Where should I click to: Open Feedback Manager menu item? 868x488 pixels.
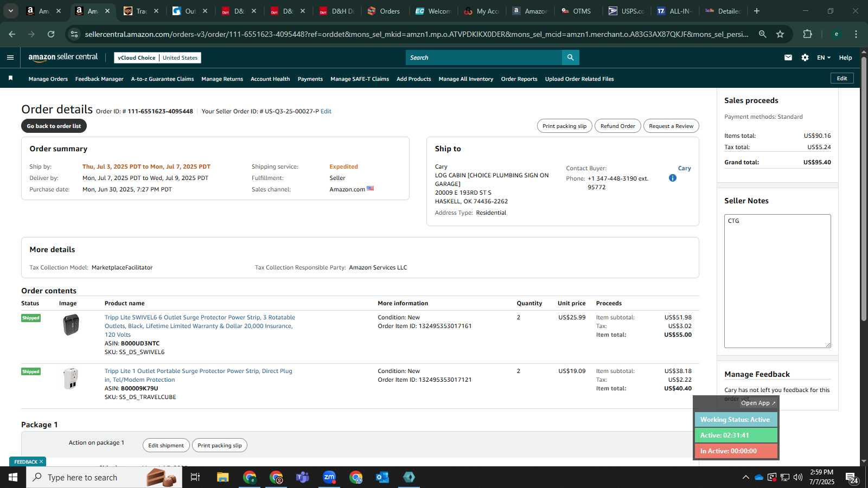coord(99,79)
